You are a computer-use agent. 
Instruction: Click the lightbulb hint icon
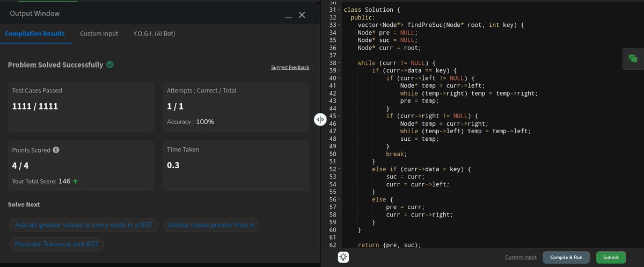(x=343, y=257)
